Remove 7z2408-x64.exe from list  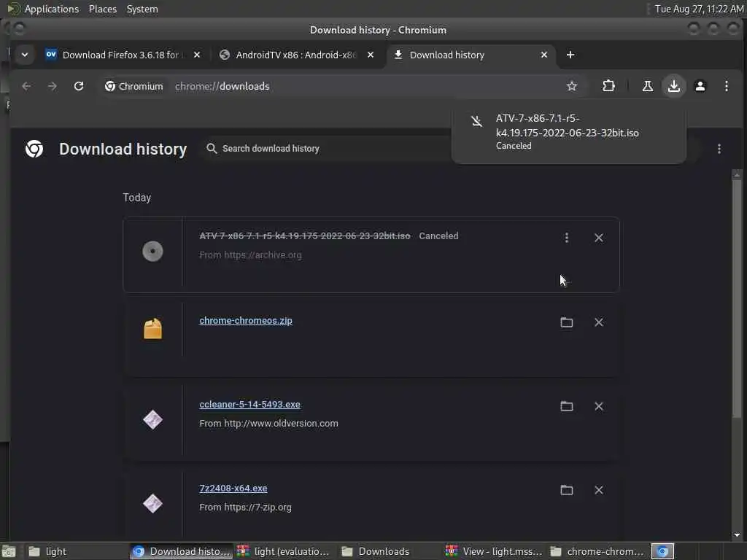599,490
